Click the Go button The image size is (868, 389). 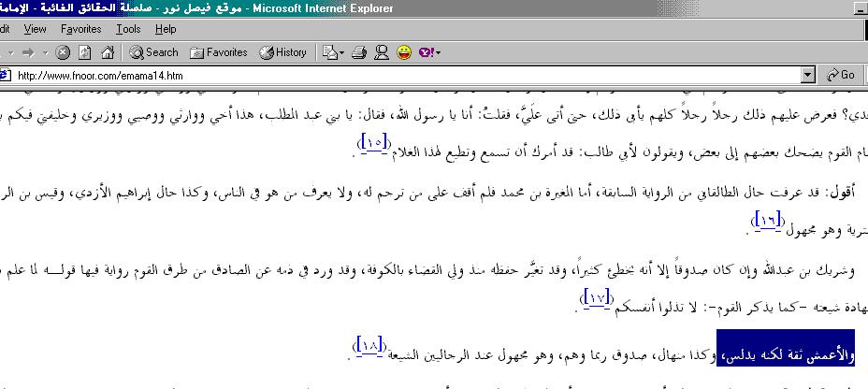[x=840, y=75]
